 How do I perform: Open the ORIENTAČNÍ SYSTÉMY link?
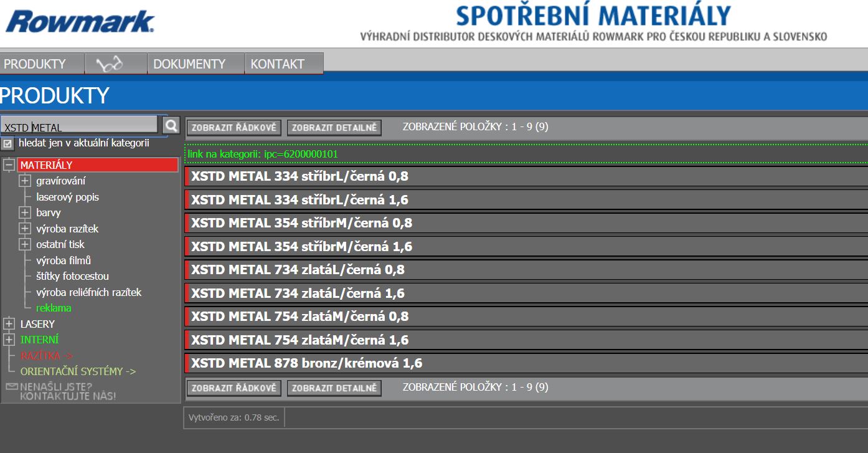pyautogui.click(x=78, y=371)
